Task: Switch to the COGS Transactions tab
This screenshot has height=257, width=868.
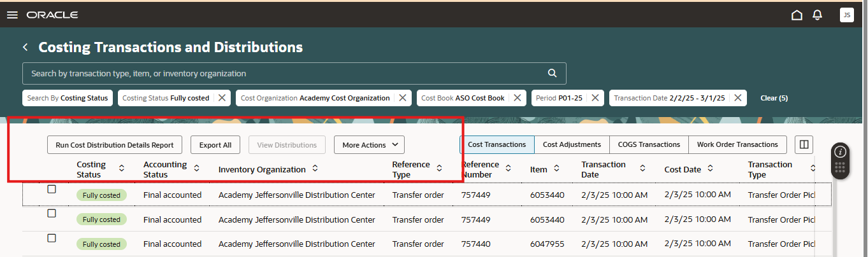Action: tap(649, 144)
